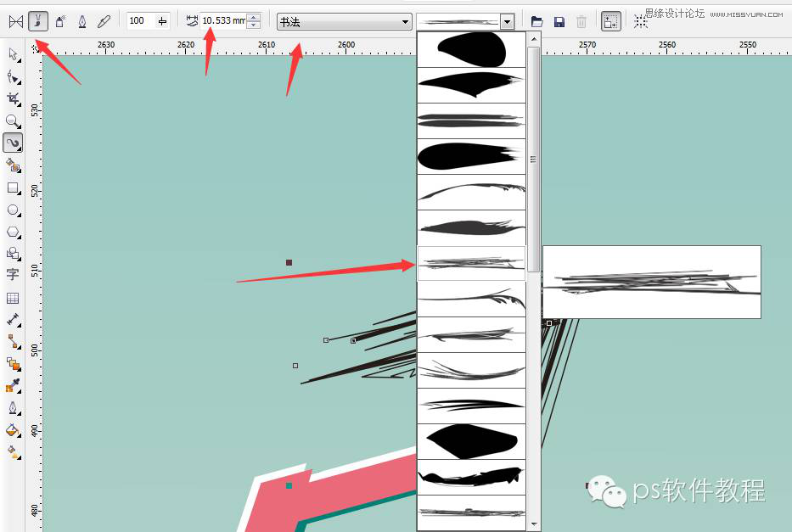Enable the scale stroke with object option
Screen dimensions: 792x532
click(610, 20)
